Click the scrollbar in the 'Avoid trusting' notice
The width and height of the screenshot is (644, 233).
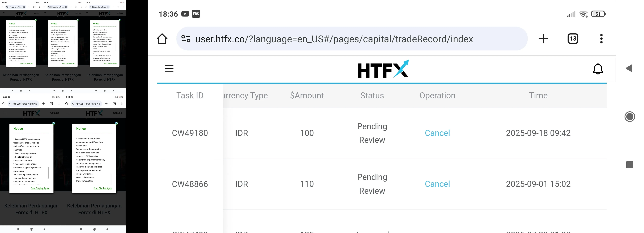pos(48,173)
